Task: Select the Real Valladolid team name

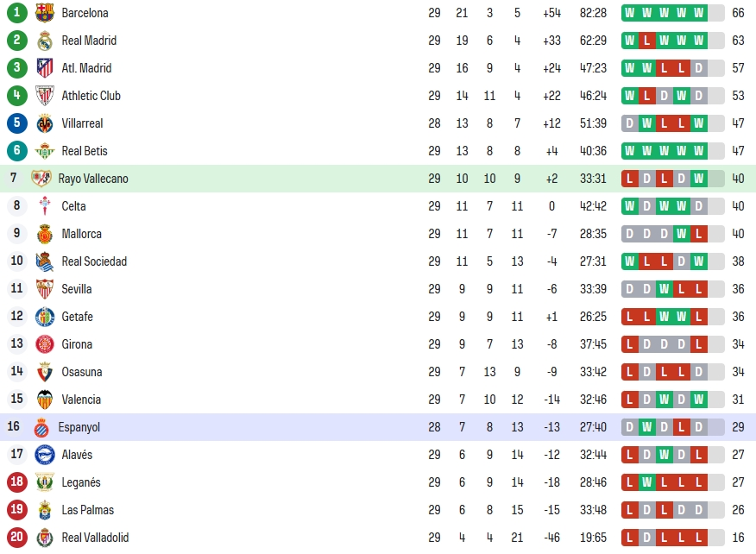Action: [x=95, y=538]
